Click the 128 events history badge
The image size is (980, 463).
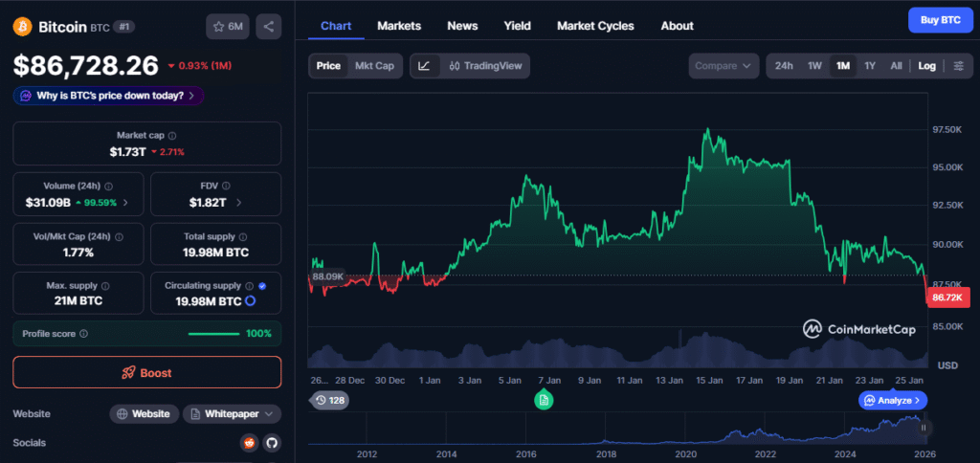331,400
